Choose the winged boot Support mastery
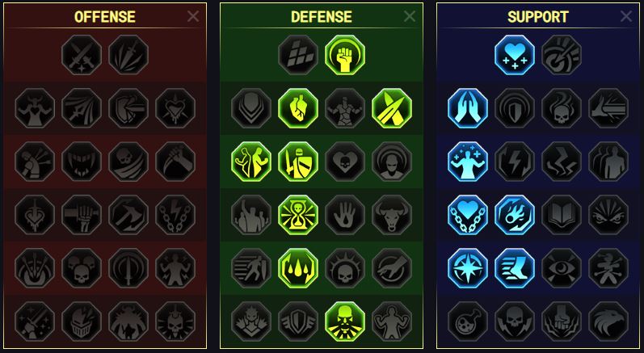The image size is (644, 353). click(x=515, y=268)
